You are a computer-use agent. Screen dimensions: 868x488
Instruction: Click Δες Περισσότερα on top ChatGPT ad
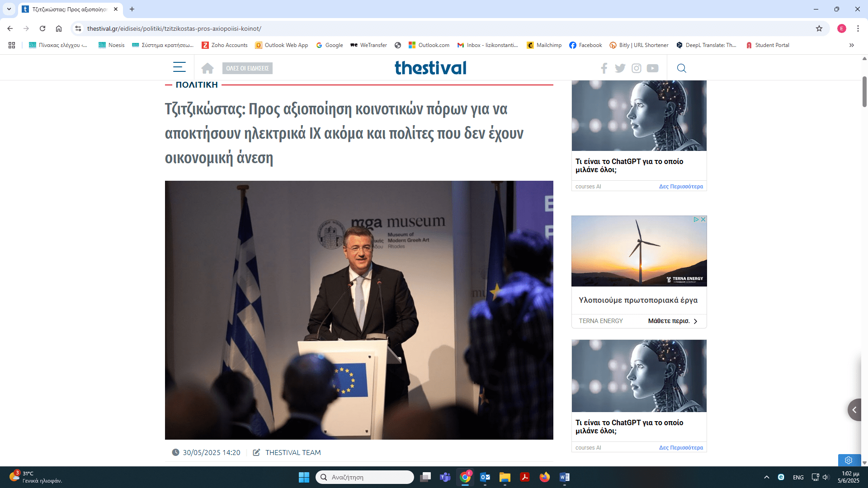680,187
